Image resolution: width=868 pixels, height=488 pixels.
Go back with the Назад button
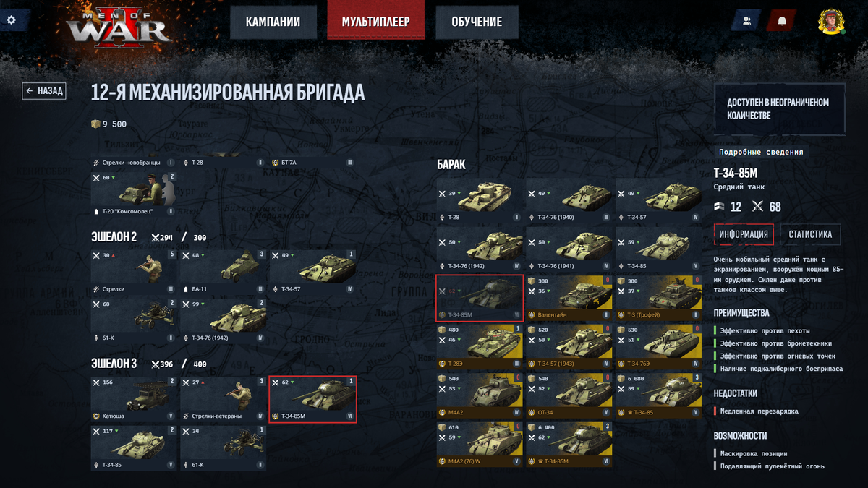(44, 91)
